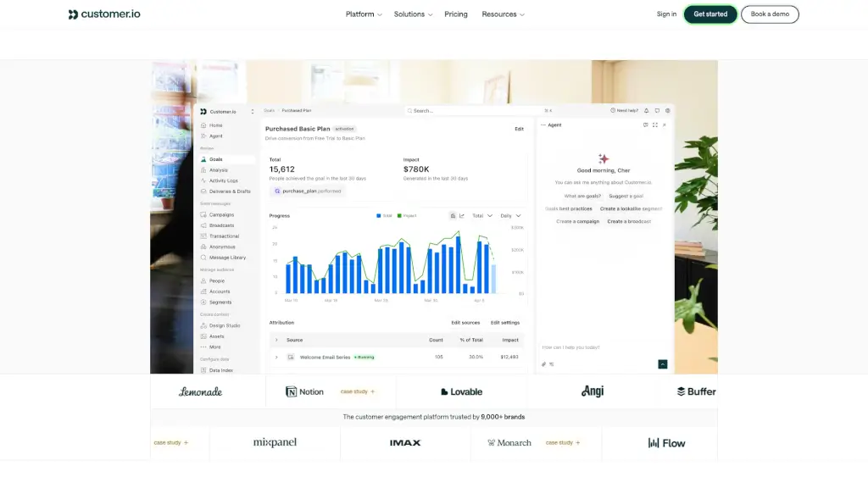868x488 pixels.
Task: Click the Book a demo button
Action: click(x=770, y=14)
